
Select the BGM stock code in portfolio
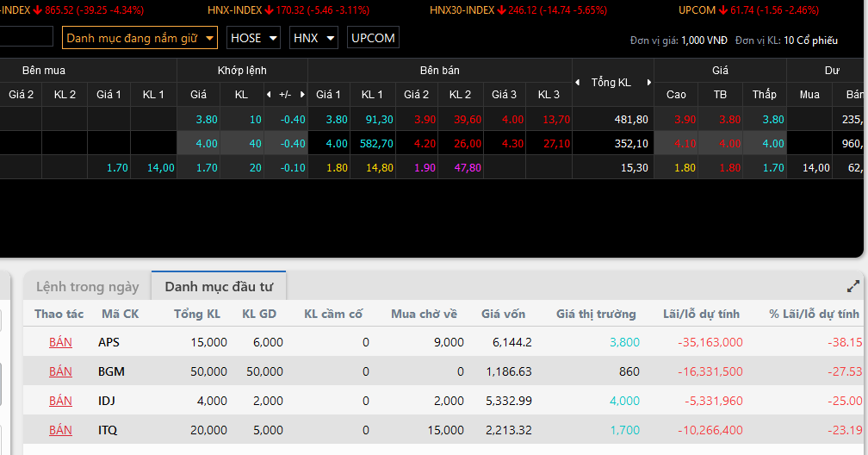pos(111,371)
